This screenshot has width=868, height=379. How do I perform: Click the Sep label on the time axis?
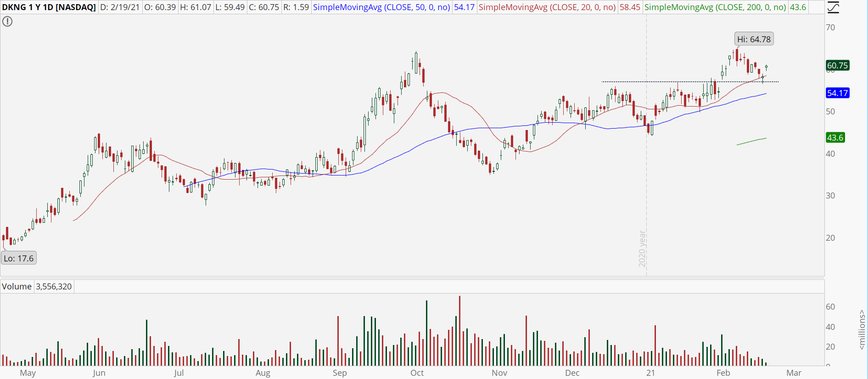pos(340,373)
